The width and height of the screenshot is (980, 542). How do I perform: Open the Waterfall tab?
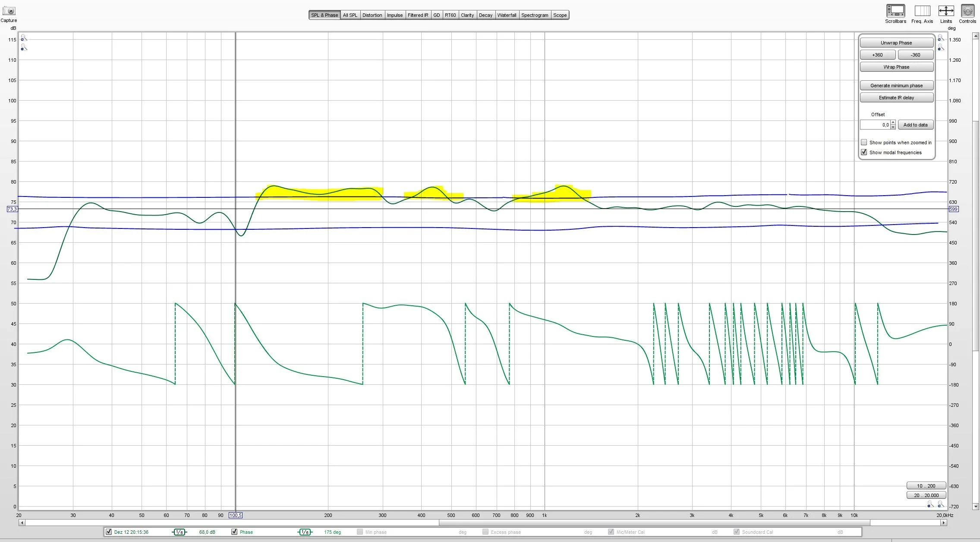[507, 15]
